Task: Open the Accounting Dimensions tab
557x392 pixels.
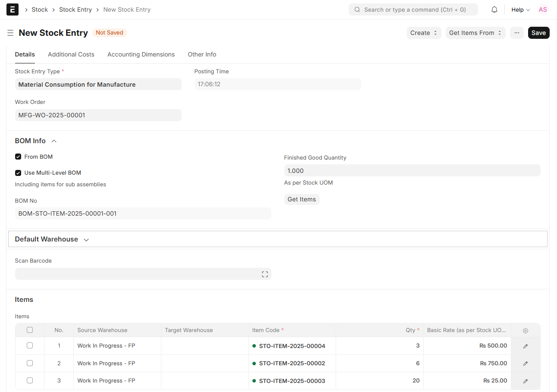Action: coord(141,54)
